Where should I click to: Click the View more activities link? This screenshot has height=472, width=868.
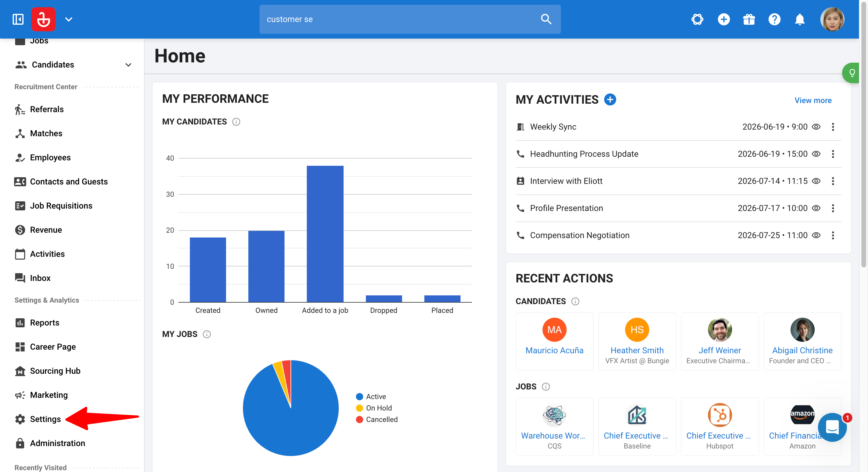[x=813, y=100]
